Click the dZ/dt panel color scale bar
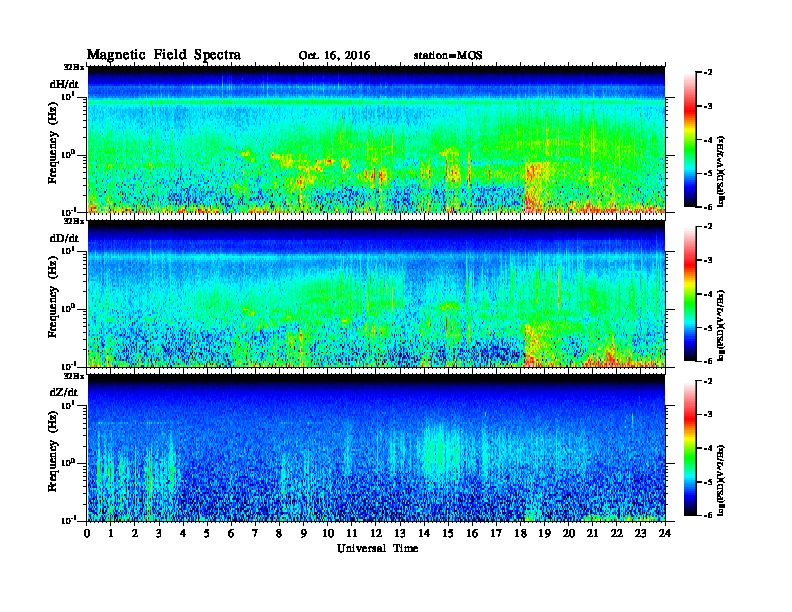Image resolution: width=792 pixels, height=612 pixels. tap(690, 448)
